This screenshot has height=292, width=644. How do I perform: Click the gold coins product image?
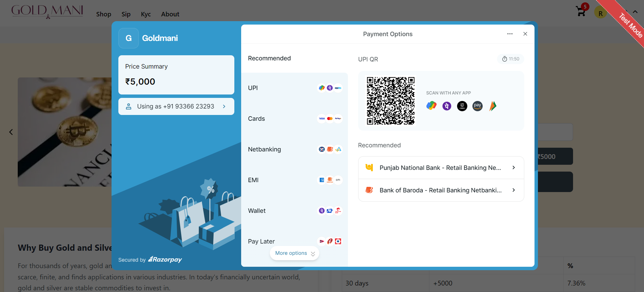click(65, 132)
